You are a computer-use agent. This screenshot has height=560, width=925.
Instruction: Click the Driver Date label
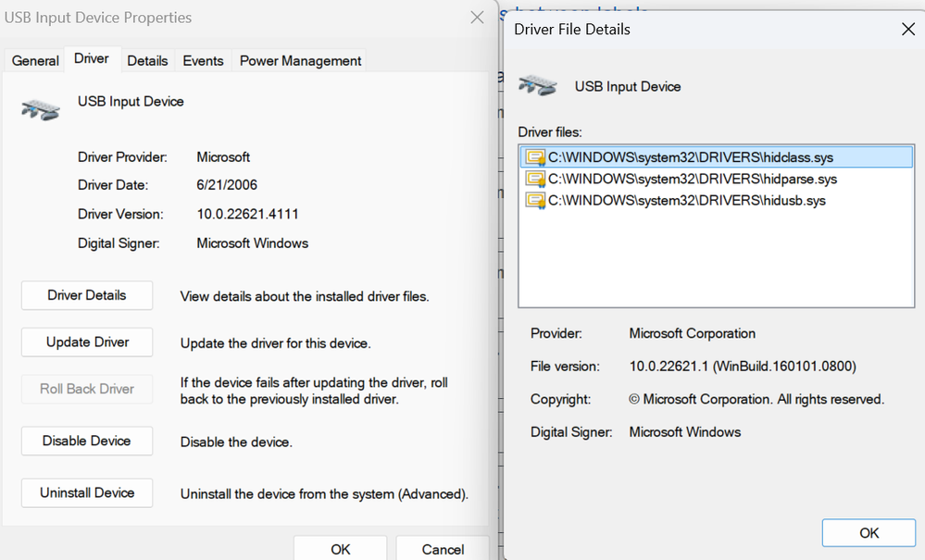tap(113, 185)
